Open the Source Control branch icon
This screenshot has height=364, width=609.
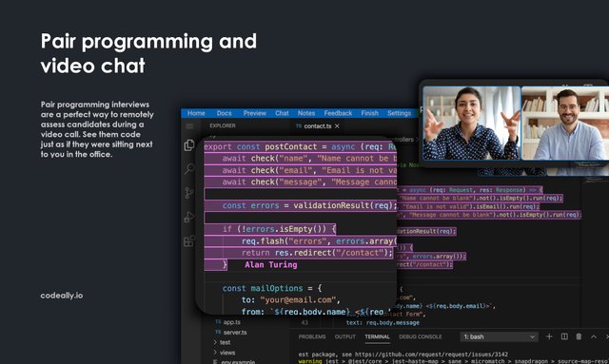pos(189,193)
